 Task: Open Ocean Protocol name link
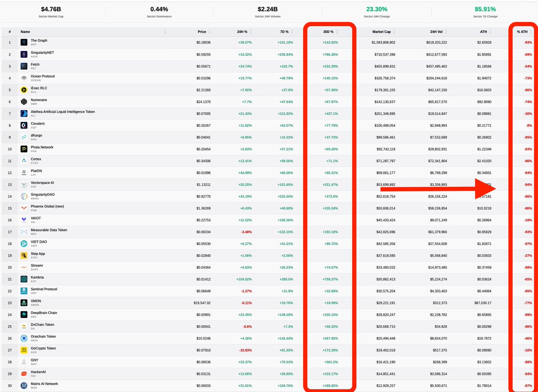coord(43,76)
